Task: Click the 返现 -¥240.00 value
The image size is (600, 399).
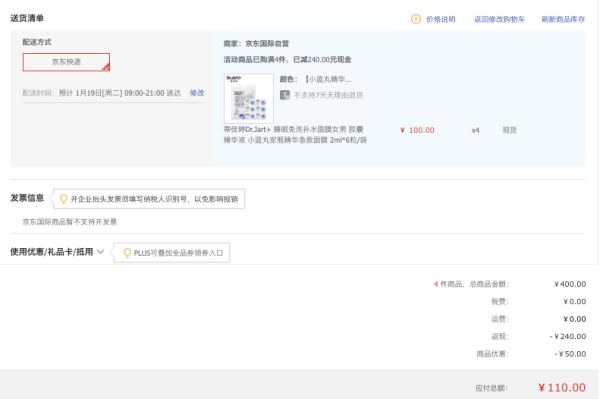Action: point(568,336)
